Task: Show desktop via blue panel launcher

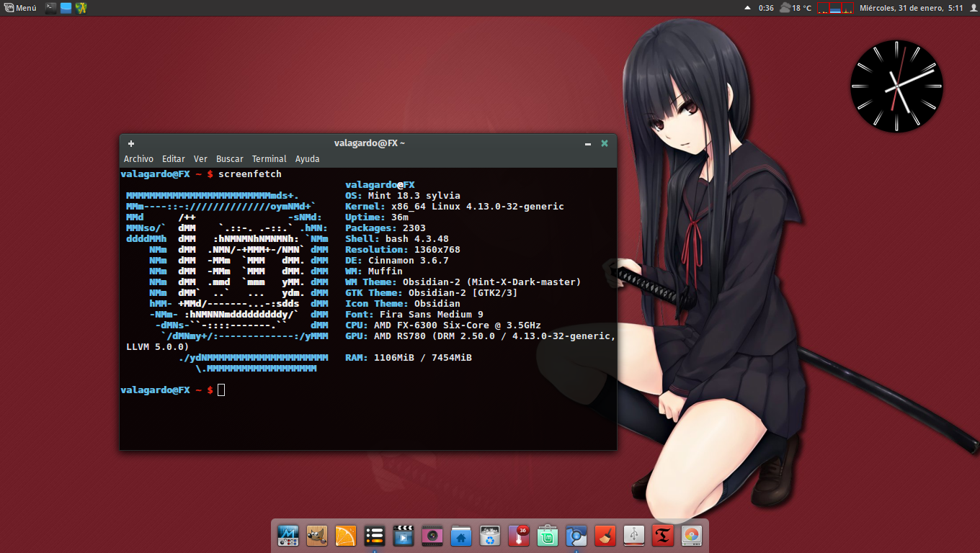Action: (66, 8)
